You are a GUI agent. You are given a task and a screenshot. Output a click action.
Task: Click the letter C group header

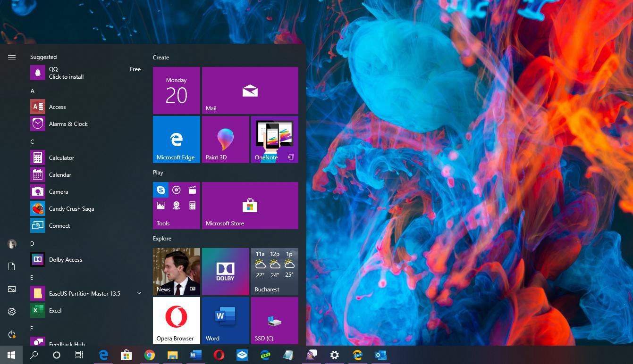[x=33, y=142]
